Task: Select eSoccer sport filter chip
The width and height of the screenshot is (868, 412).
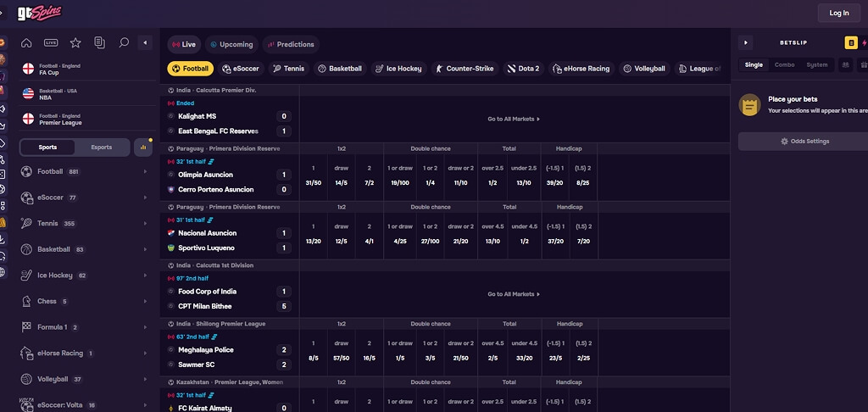Action: coord(241,69)
